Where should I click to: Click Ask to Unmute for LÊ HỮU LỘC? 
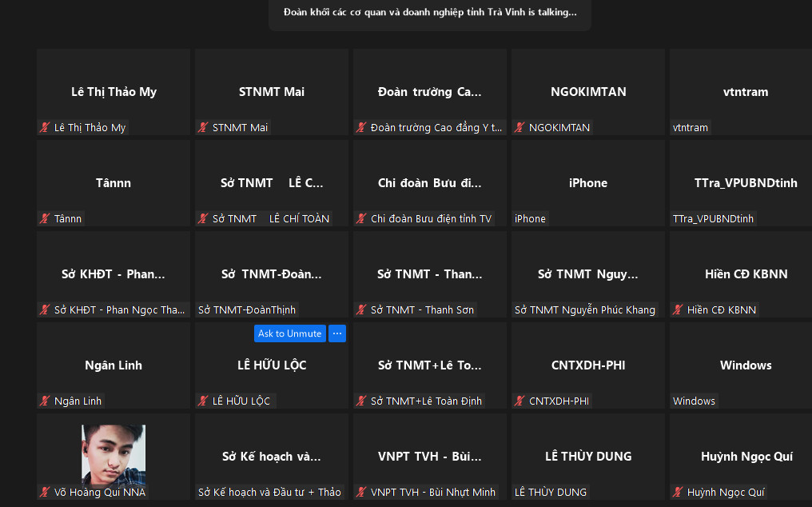[x=289, y=333]
